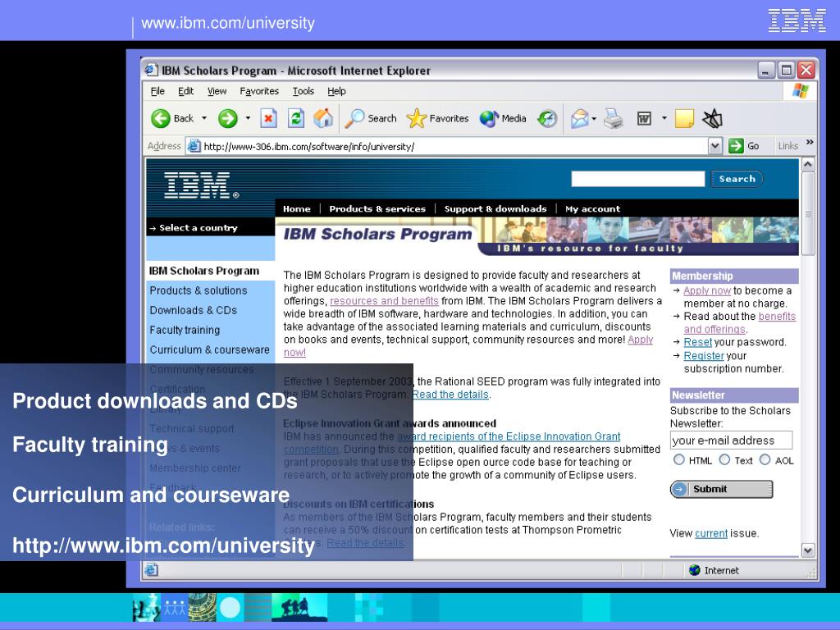Click the page vertical scrollbar thumb
Viewport: 840px width, 630px height.
click(808, 214)
